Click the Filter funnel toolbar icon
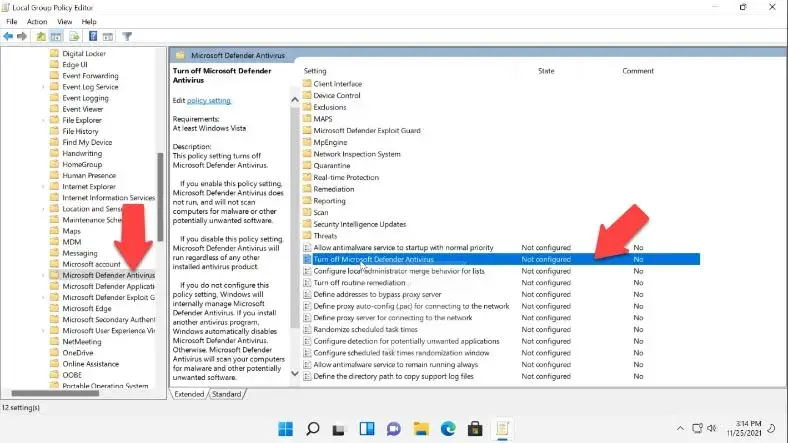Screen dimensions: 788x443 pos(127,36)
